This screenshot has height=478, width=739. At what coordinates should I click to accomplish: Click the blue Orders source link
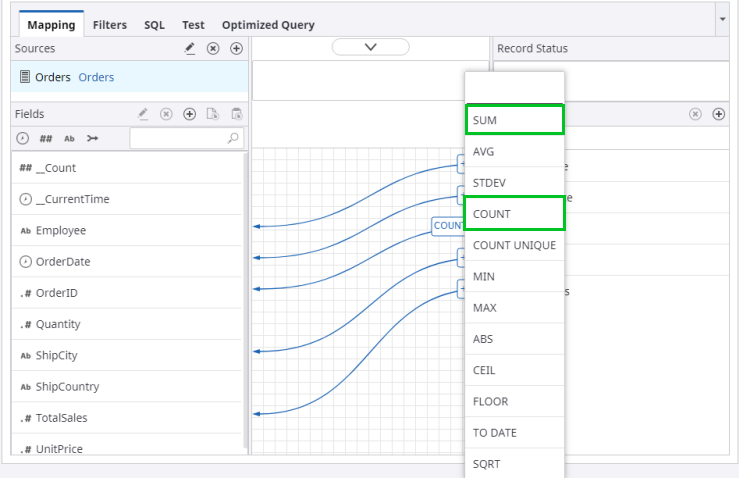pos(96,77)
